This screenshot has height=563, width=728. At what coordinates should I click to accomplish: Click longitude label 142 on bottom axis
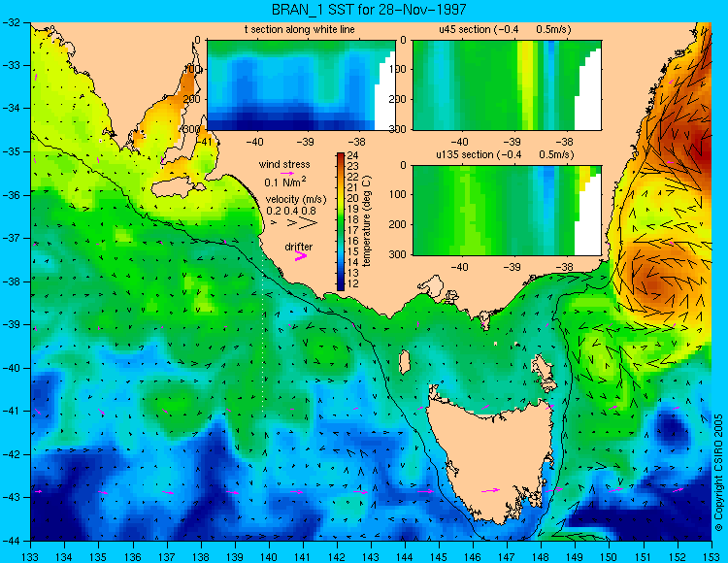click(337, 556)
